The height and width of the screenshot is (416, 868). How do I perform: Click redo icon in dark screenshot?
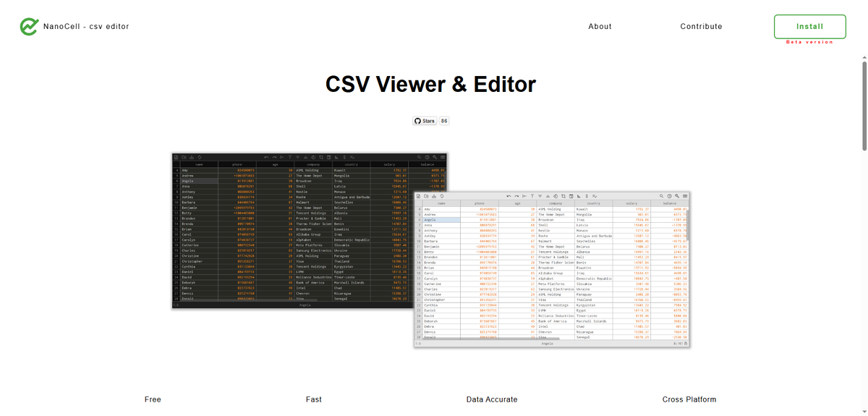click(274, 157)
